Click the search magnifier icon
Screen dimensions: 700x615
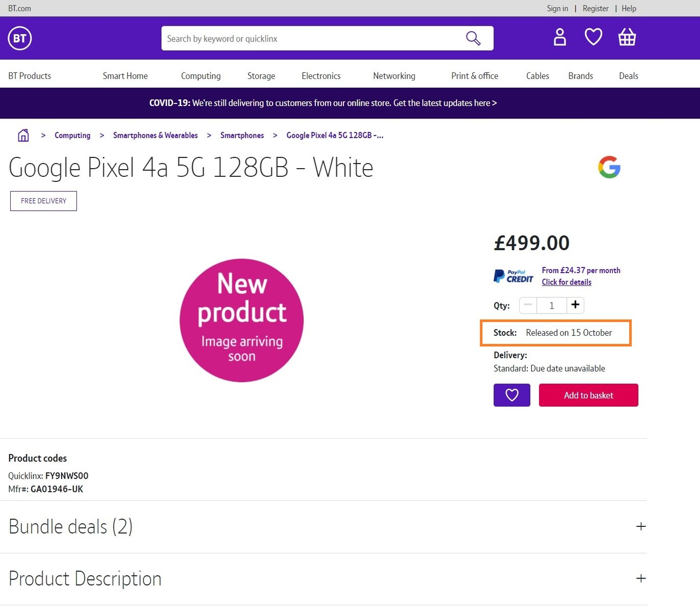click(473, 38)
